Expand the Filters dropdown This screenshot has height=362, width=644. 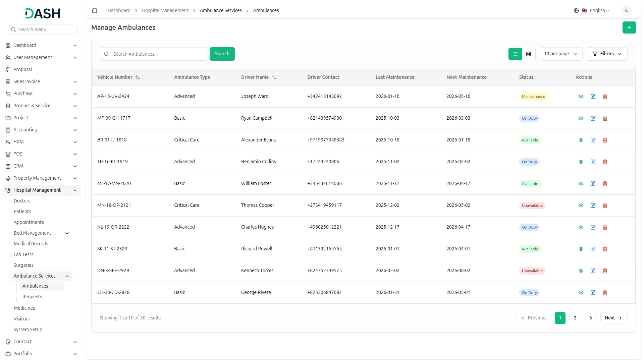[x=606, y=54]
